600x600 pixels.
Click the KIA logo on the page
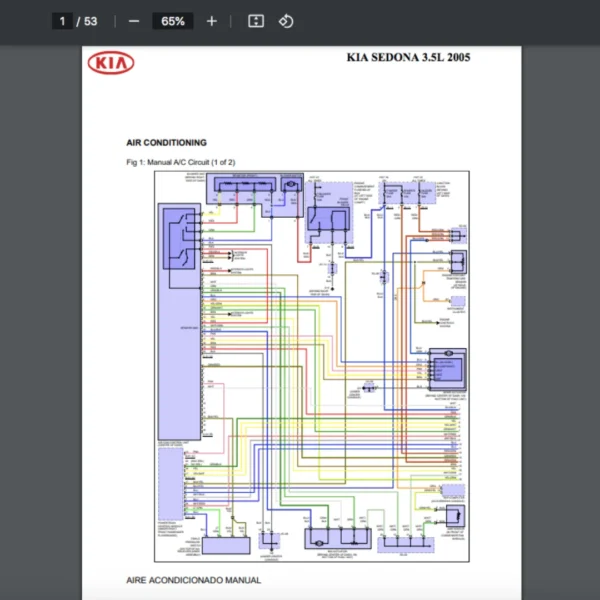coord(112,64)
